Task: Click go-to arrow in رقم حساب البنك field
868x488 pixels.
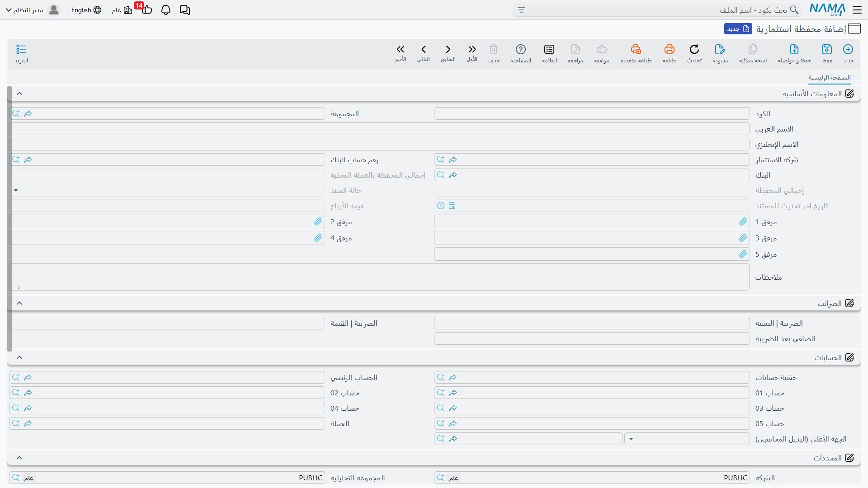Action: click(x=28, y=160)
